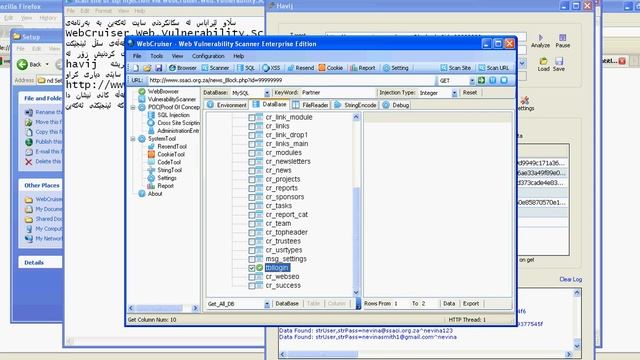Open the Resend toolbar tool
The image size is (640, 360).
(300, 68)
